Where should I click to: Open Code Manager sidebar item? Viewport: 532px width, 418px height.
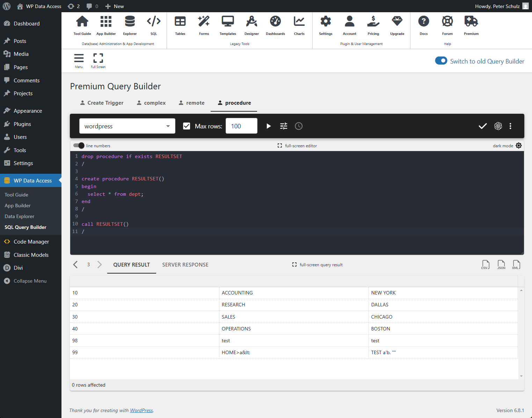(31, 241)
